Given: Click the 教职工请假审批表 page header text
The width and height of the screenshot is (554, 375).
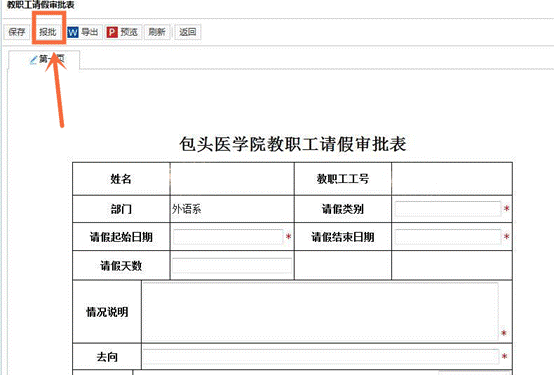Looking at the screenshot, I should tap(41, 5).
